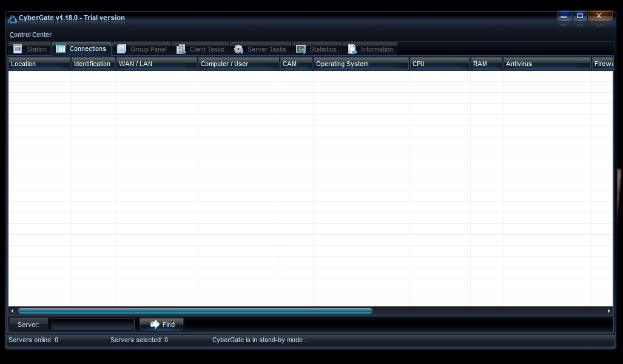This screenshot has width=623, height=364.
Task: Click the scrollbar right arrow
Action: click(608, 311)
